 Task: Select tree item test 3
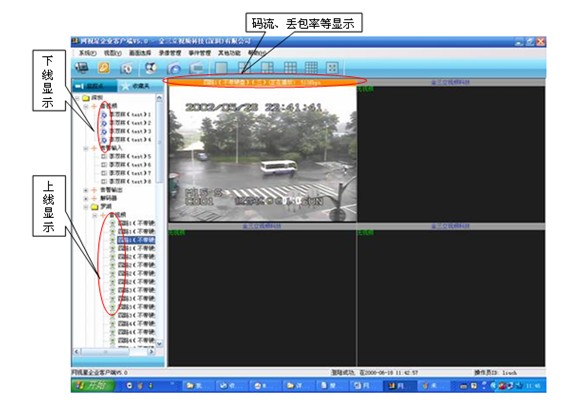pyautogui.click(x=130, y=131)
